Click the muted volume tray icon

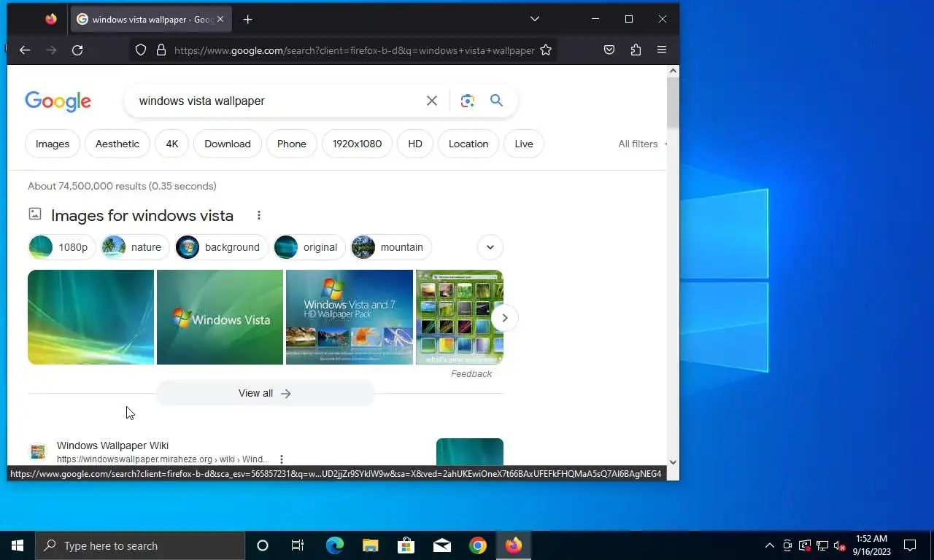click(x=839, y=545)
